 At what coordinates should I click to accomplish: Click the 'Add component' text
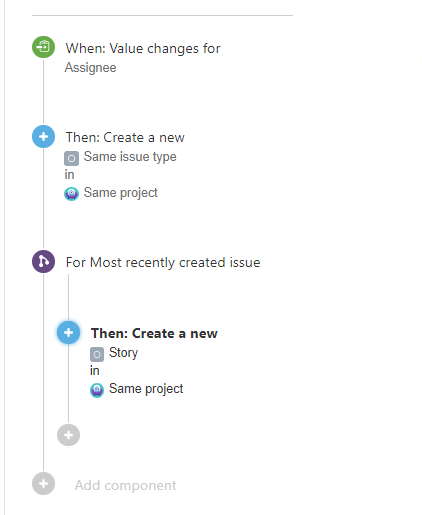pos(125,485)
